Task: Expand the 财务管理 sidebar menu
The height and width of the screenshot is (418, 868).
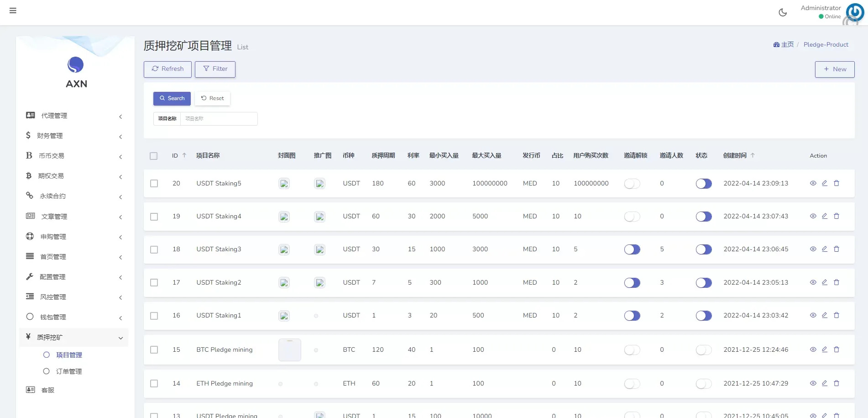Action: [73, 136]
